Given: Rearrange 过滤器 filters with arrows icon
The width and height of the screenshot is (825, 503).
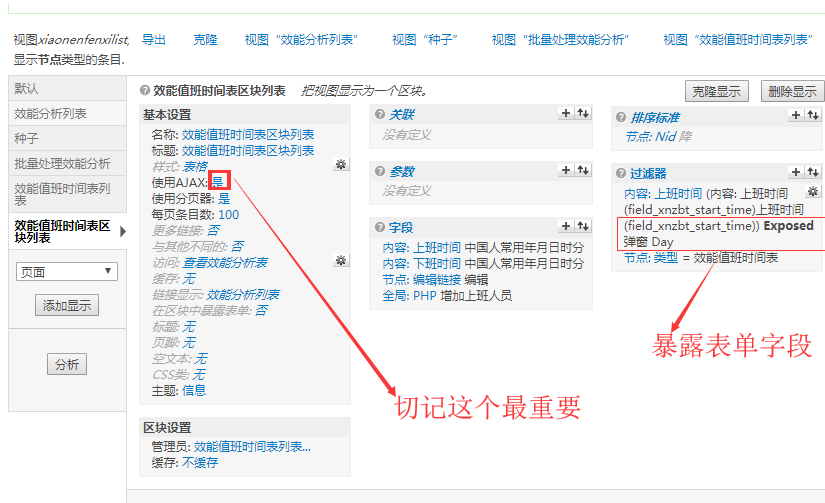Looking at the screenshot, I should (813, 172).
